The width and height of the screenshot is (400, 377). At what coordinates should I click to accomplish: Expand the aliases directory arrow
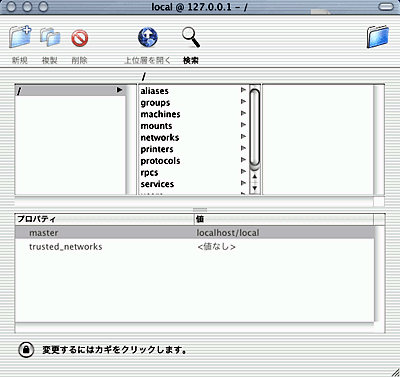[x=243, y=90]
